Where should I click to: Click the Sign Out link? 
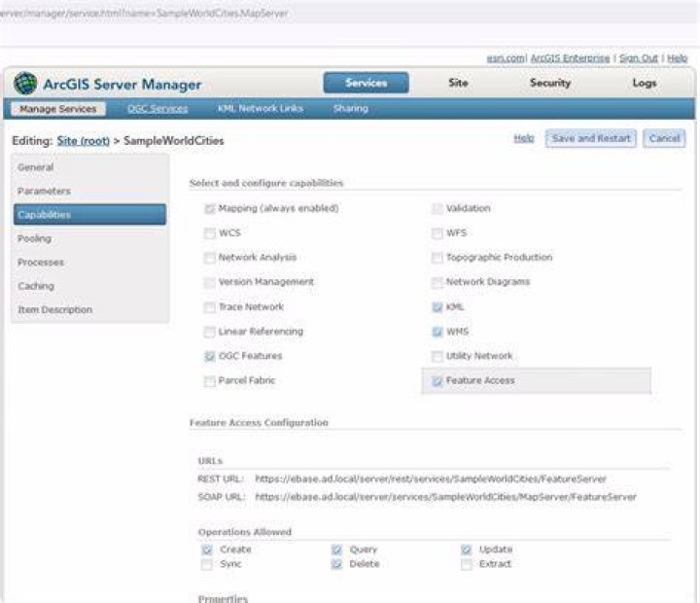639,58
